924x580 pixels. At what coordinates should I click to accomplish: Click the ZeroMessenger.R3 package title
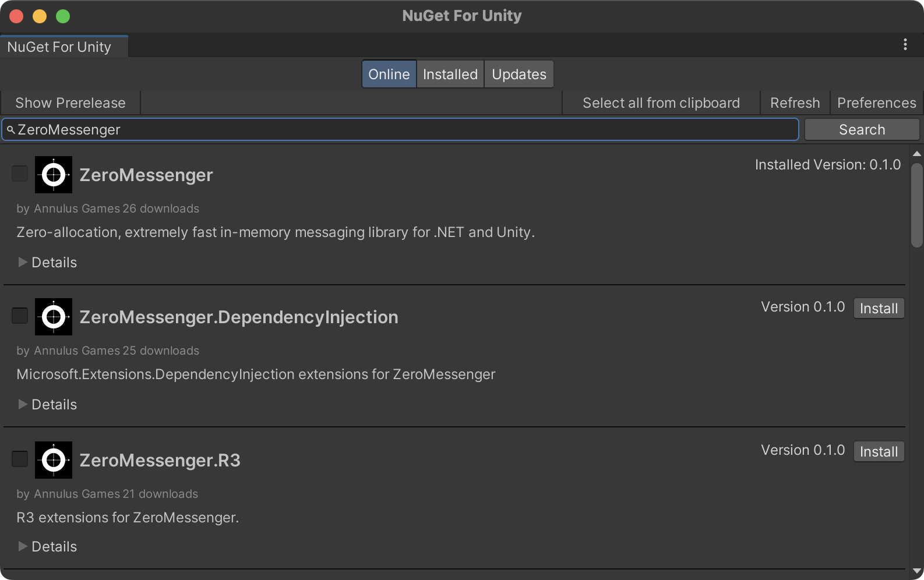160,461
